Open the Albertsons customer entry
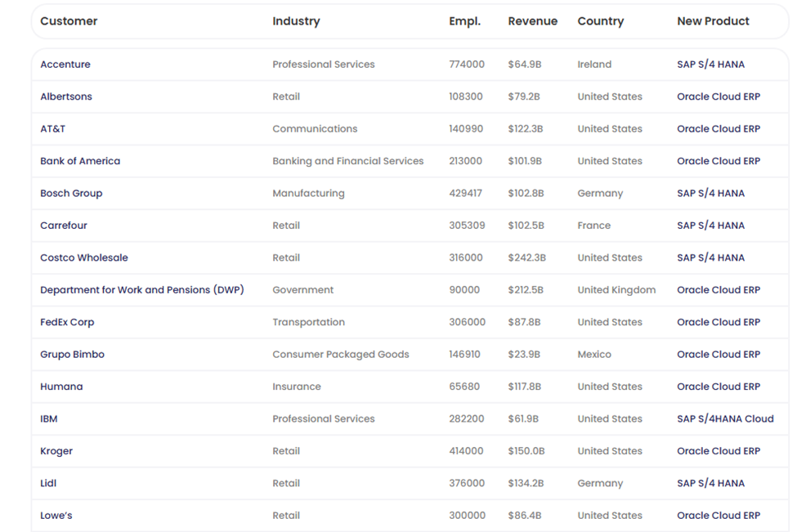The height and width of the screenshot is (532, 797). (x=66, y=96)
